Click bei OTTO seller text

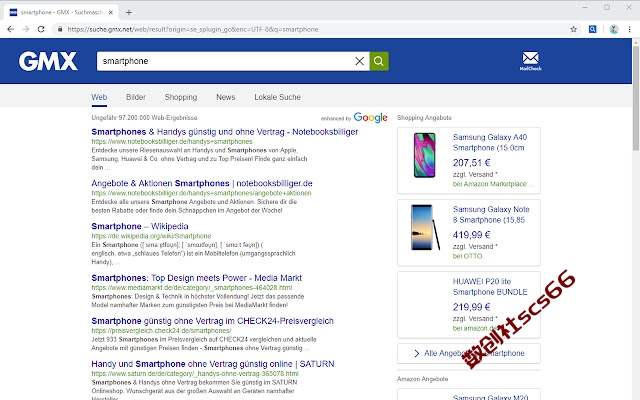pos(467,256)
